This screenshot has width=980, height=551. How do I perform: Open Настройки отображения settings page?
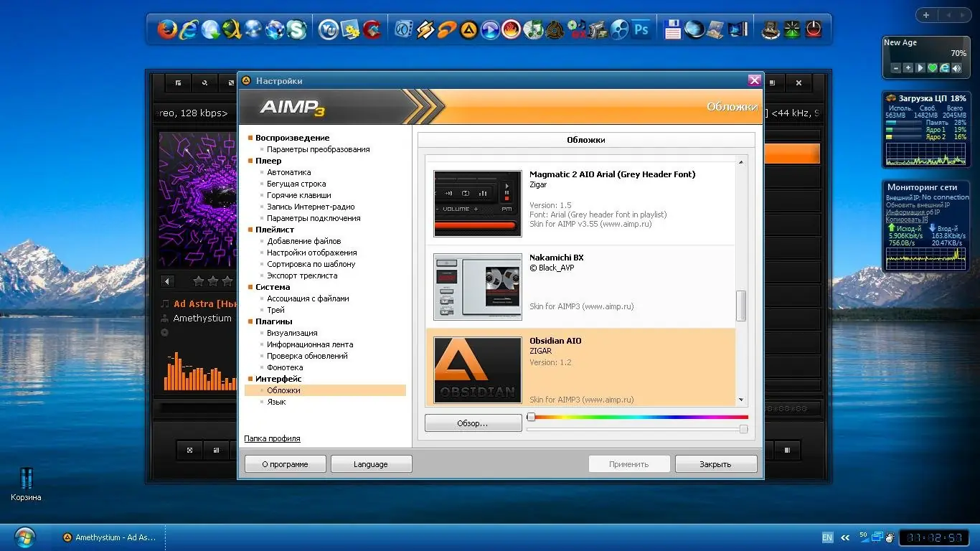[x=312, y=253]
